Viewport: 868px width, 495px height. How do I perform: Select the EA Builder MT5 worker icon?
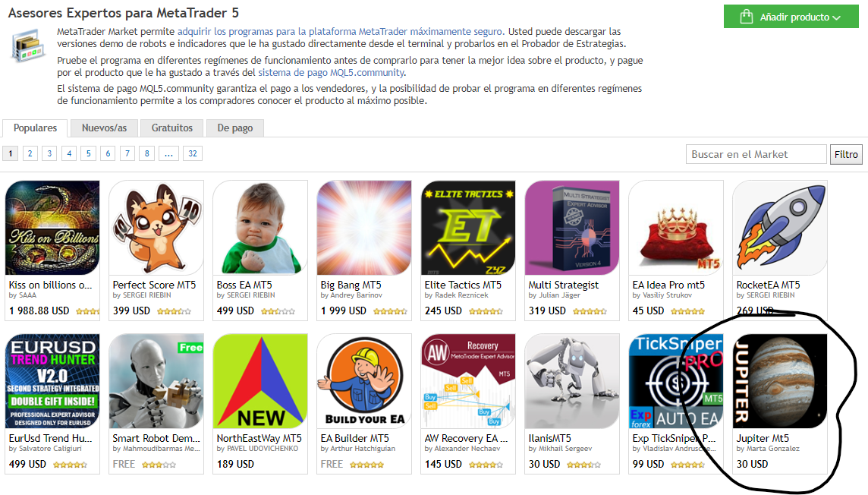click(x=364, y=381)
